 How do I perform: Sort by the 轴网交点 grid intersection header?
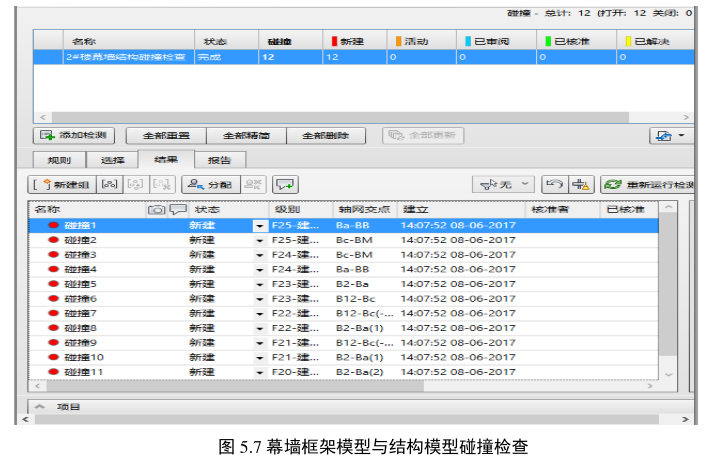coord(365,209)
